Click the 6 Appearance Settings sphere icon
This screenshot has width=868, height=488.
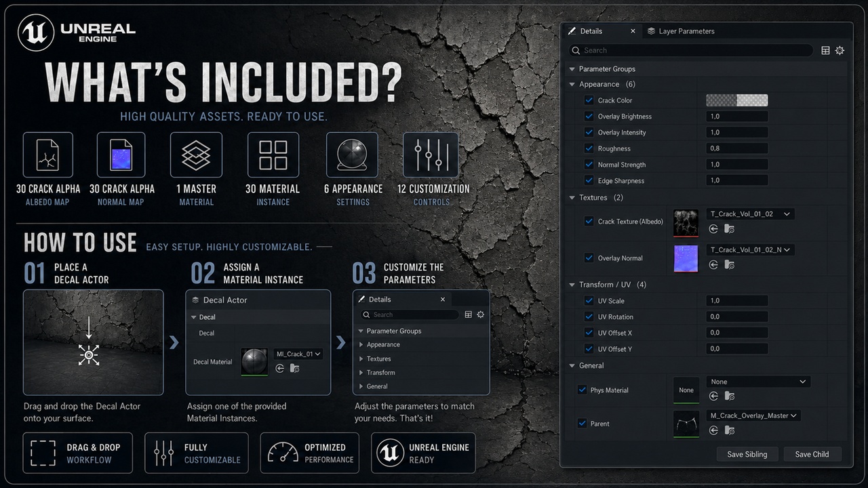pos(352,155)
